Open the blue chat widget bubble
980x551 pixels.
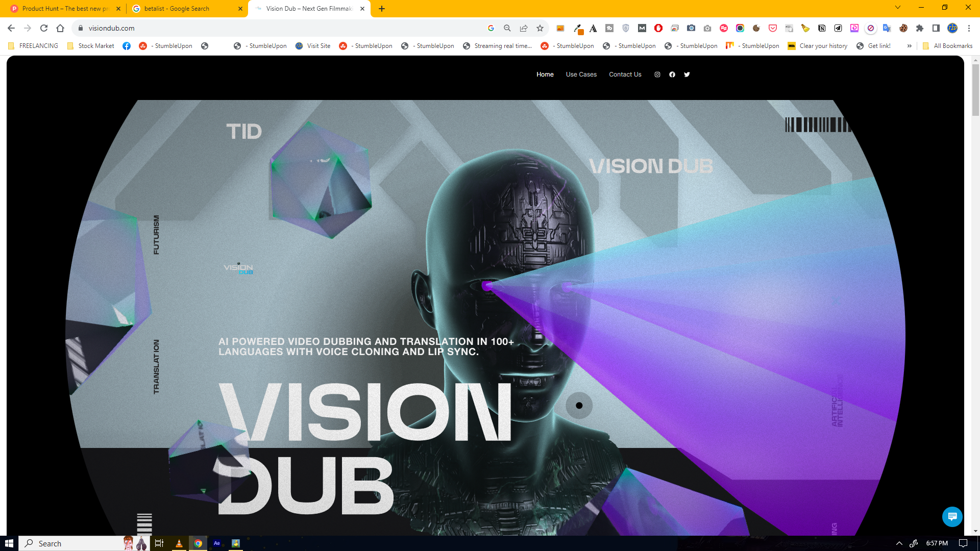pos(952,516)
